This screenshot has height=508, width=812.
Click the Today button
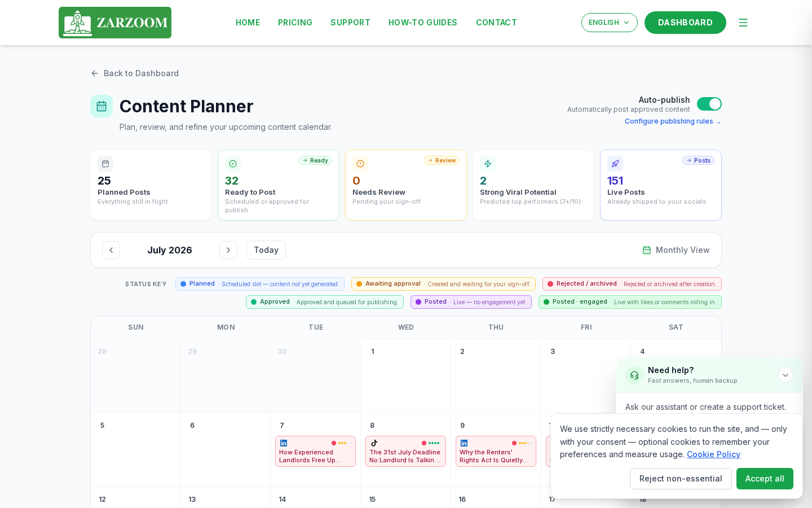pos(266,250)
